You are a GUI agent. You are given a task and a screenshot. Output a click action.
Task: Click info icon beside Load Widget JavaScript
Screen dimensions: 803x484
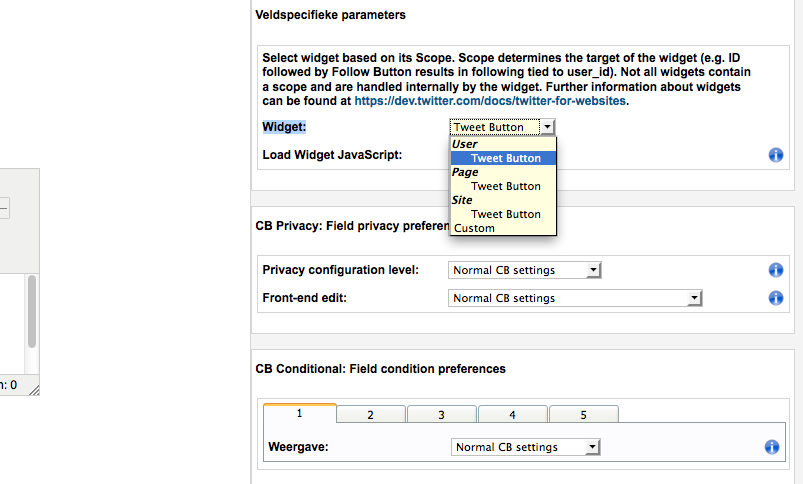point(775,155)
